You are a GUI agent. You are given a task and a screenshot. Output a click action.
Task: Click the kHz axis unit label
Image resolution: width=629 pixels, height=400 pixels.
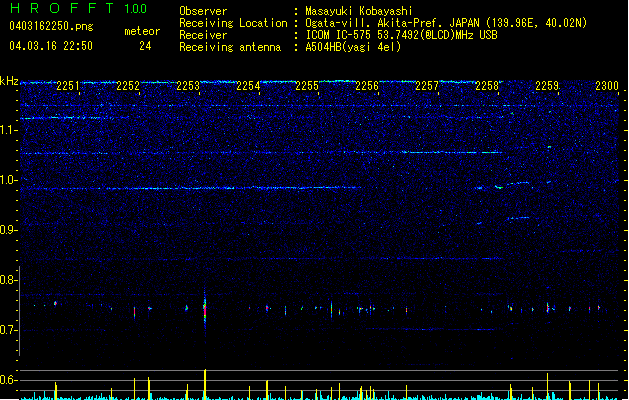point(9,81)
